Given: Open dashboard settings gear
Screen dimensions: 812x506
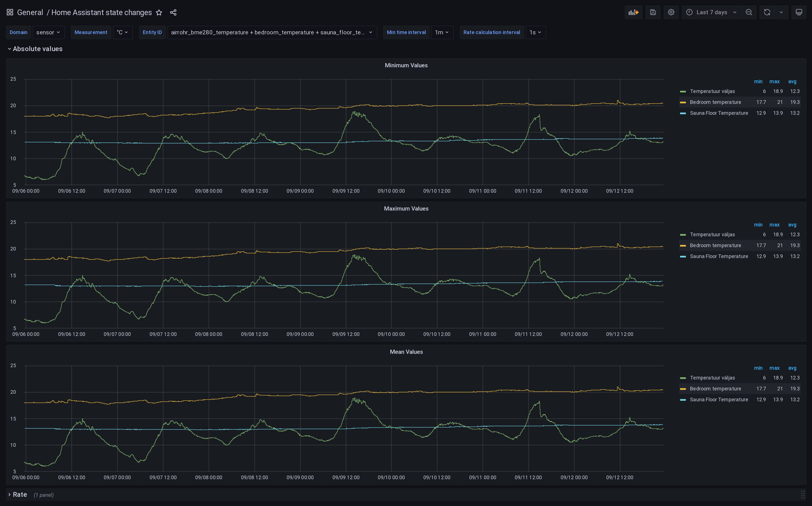Looking at the screenshot, I should [671, 12].
